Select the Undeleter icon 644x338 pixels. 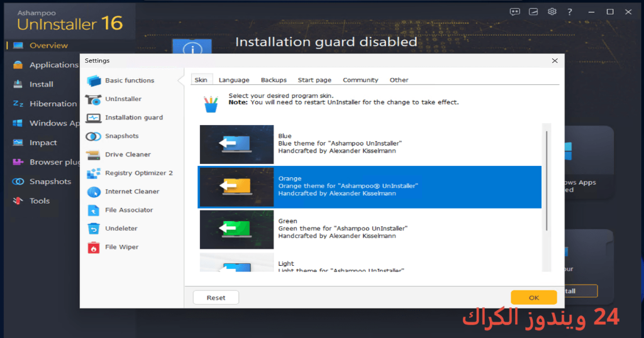click(94, 229)
